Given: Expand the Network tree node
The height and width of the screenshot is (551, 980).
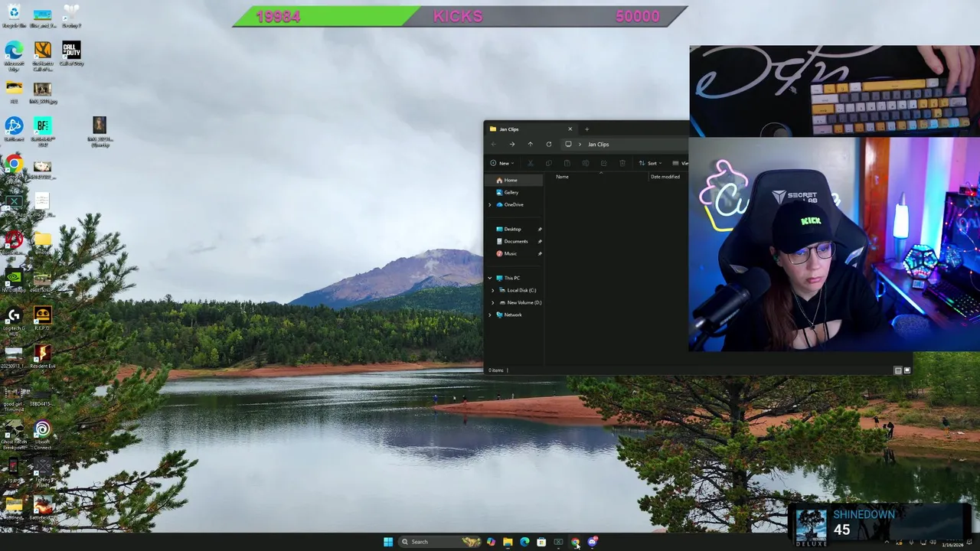Looking at the screenshot, I should [490, 315].
